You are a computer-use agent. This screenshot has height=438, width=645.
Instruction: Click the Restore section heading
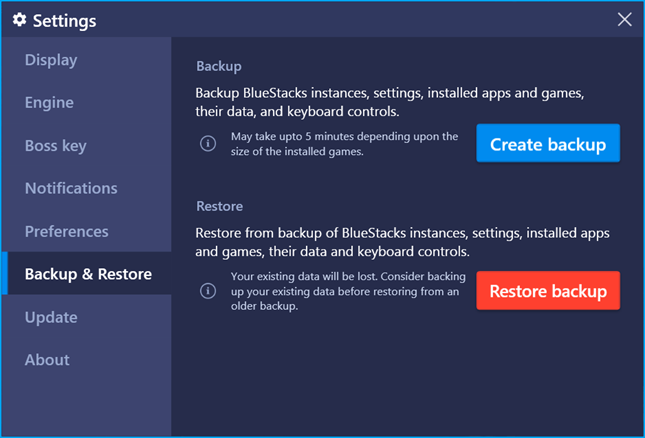click(x=220, y=206)
